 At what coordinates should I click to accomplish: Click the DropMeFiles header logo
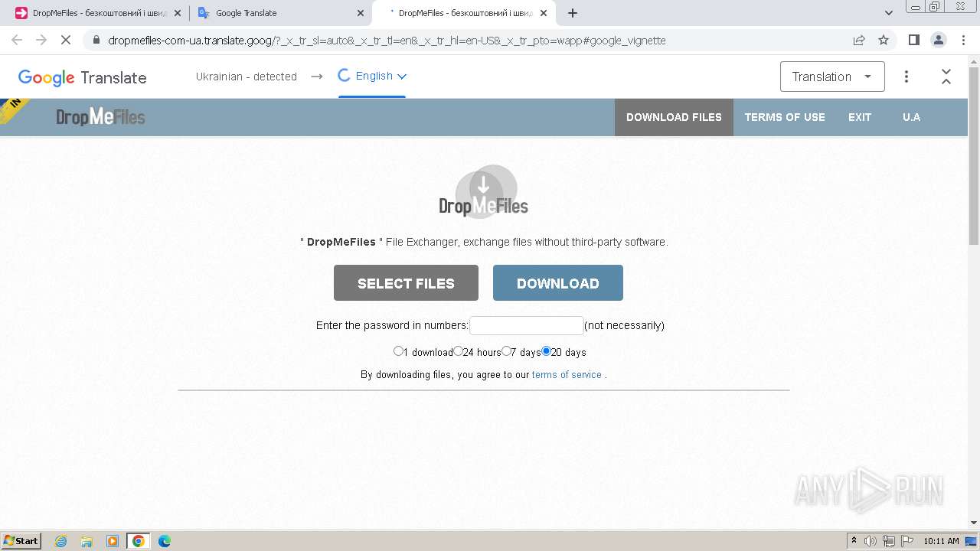[x=100, y=117]
